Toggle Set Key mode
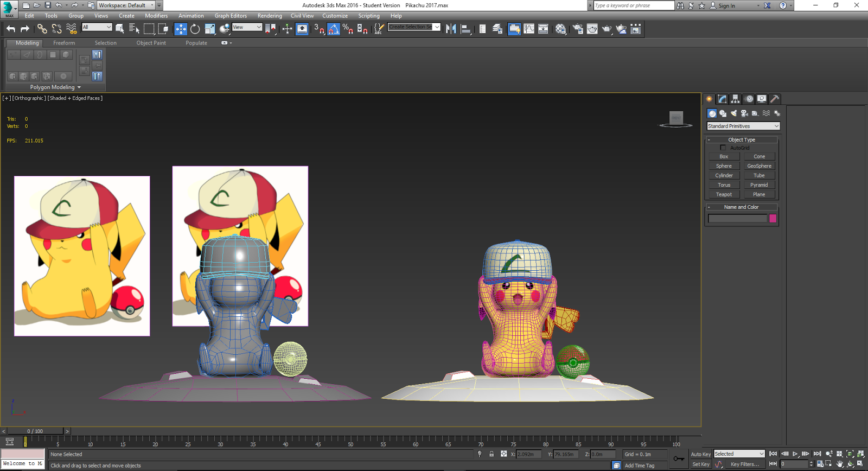Screen dimensions: 868x471 (700, 464)
